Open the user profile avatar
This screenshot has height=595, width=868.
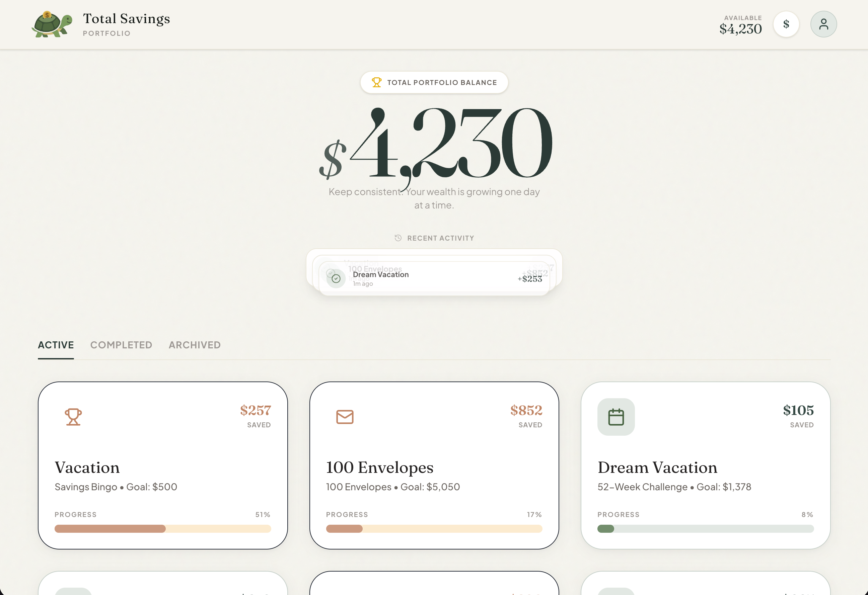823,24
